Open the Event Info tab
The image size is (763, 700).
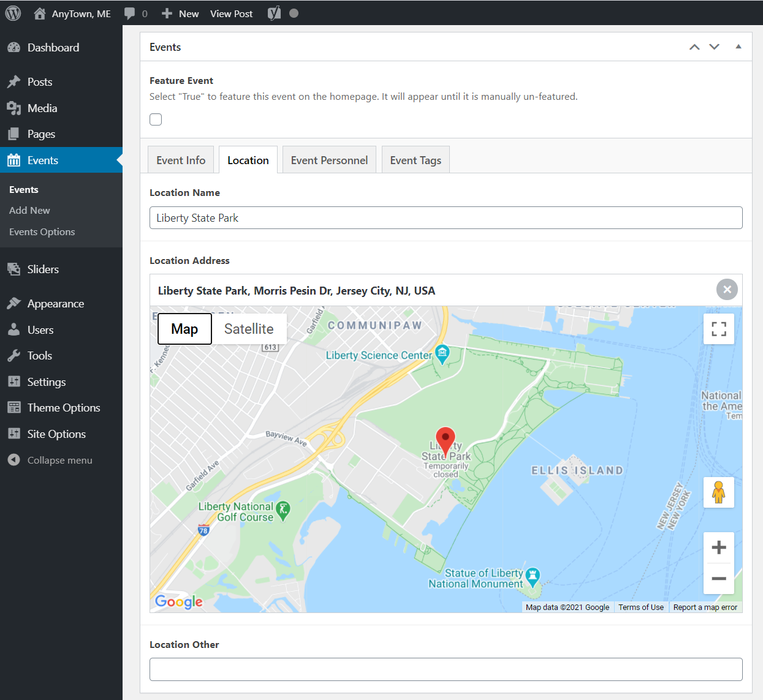point(181,160)
